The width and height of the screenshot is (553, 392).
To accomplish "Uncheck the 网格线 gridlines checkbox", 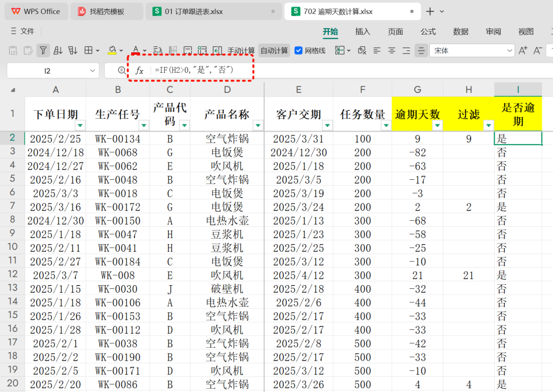I will pos(298,50).
